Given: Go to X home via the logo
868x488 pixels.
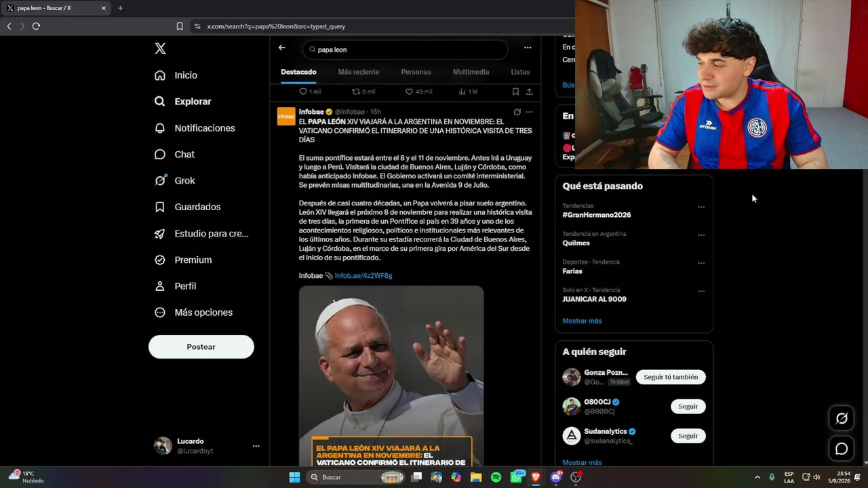Looking at the screenshot, I should click(x=160, y=49).
